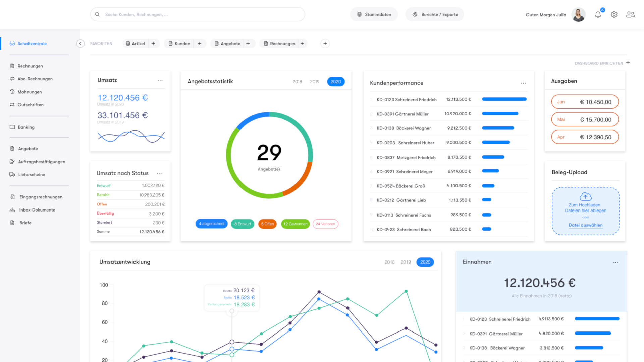The height and width of the screenshot is (362, 644).
Task: Open the settings gear icon
Action: tap(614, 15)
